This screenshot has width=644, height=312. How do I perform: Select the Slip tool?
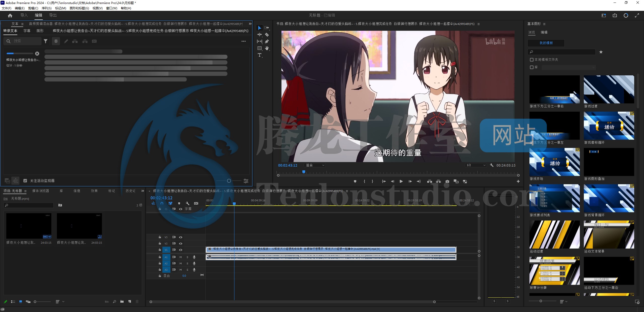click(x=260, y=41)
